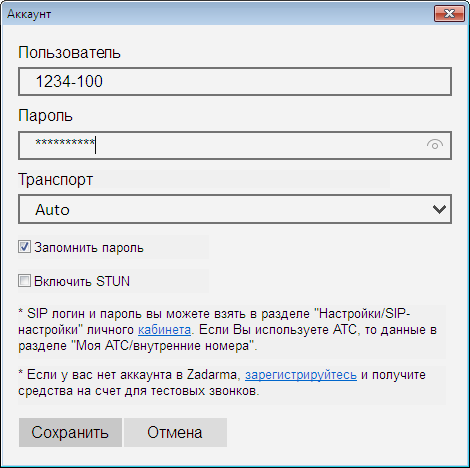This screenshot has width=470, height=468.
Task: Click the Включить STUN label text
Action: click(x=82, y=281)
